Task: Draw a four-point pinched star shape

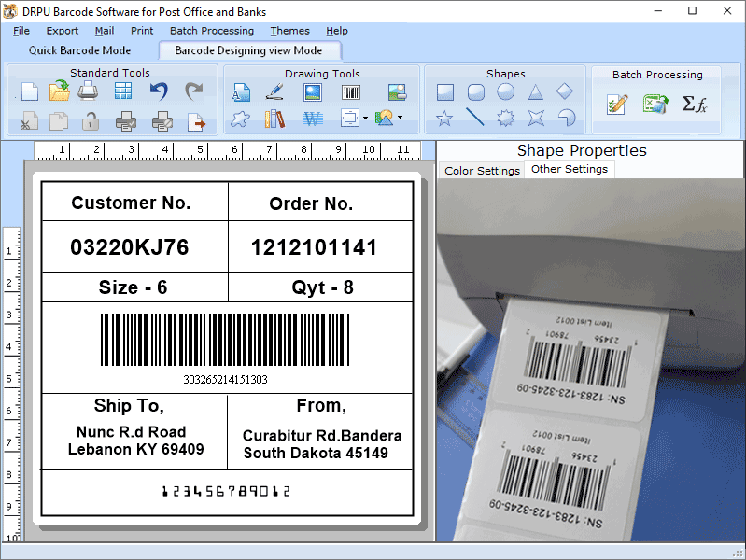Action: point(536,118)
